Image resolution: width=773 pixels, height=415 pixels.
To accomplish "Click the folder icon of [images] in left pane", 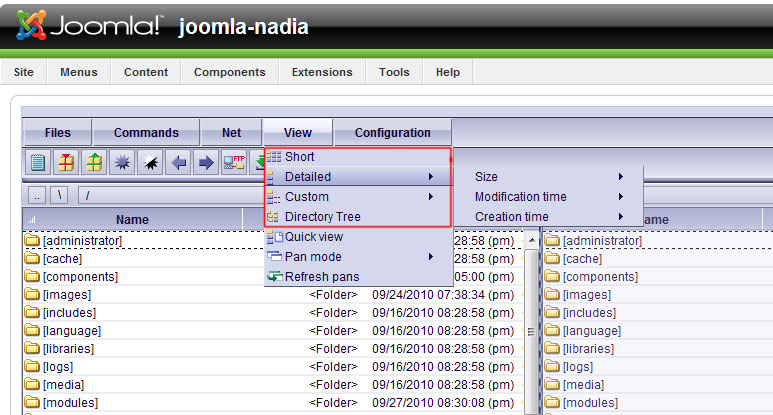I will [33, 294].
